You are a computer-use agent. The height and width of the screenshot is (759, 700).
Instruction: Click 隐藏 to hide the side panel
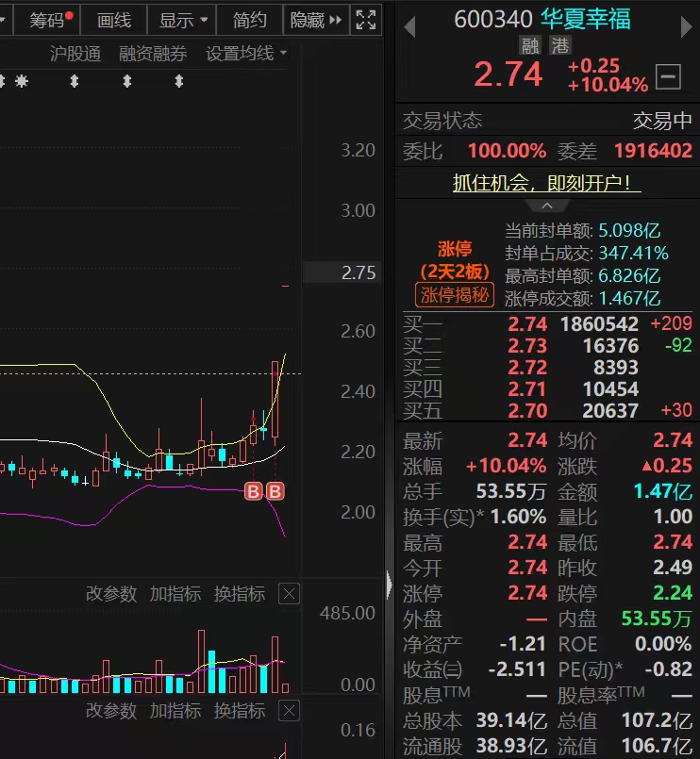pyautogui.click(x=316, y=20)
